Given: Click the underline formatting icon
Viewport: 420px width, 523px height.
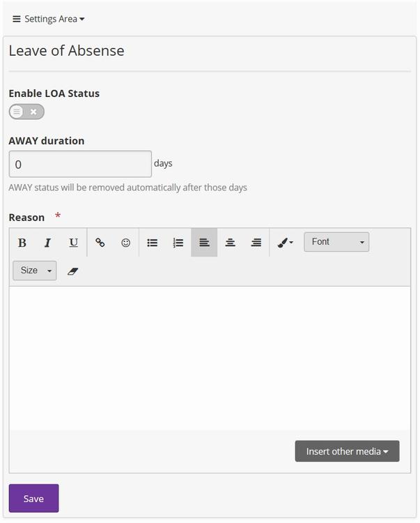Looking at the screenshot, I should pyautogui.click(x=73, y=243).
